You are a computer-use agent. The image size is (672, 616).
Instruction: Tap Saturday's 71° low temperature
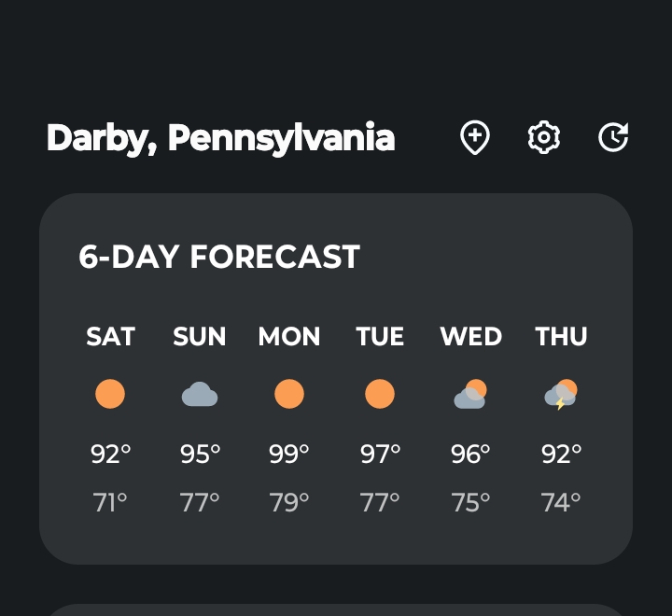coord(110,503)
